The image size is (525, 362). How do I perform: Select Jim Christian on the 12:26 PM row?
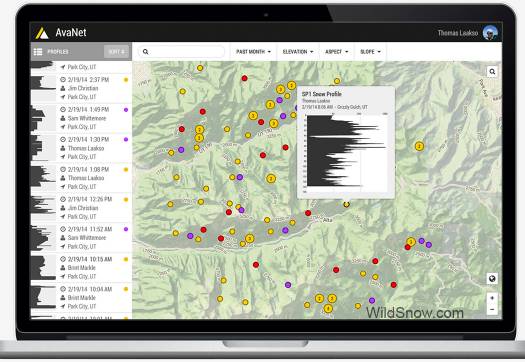click(x=83, y=208)
